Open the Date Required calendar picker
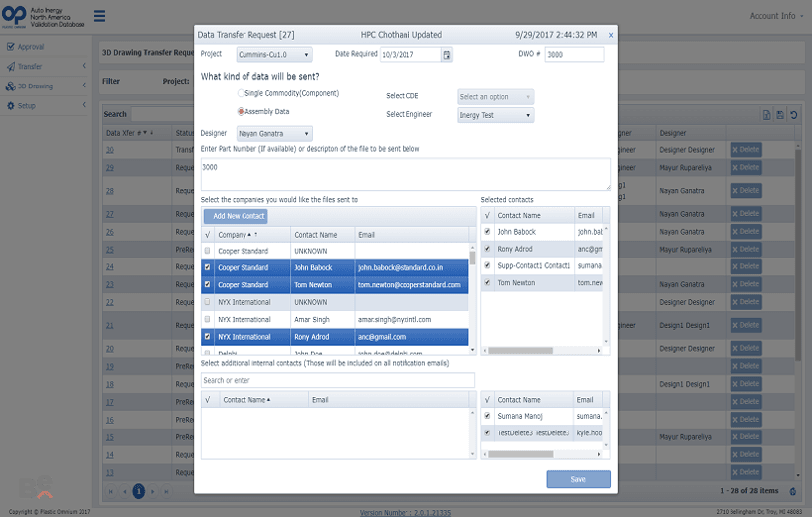This screenshot has width=812, height=517. click(447, 55)
